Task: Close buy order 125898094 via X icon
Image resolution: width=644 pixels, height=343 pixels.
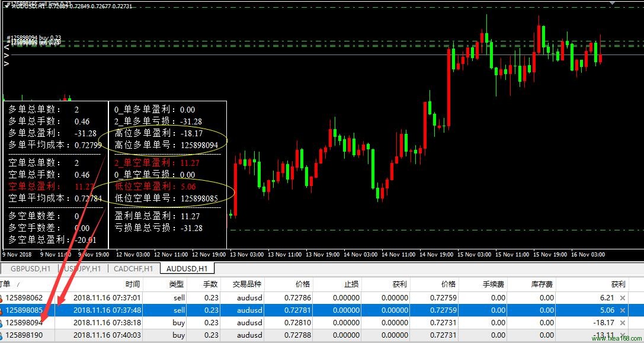Action: click(x=623, y=323)
